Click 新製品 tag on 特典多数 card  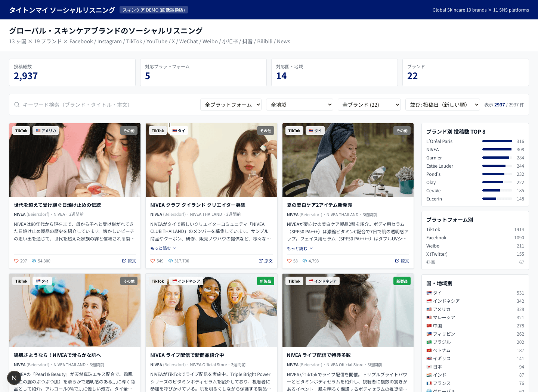click(x=402, y=281)
